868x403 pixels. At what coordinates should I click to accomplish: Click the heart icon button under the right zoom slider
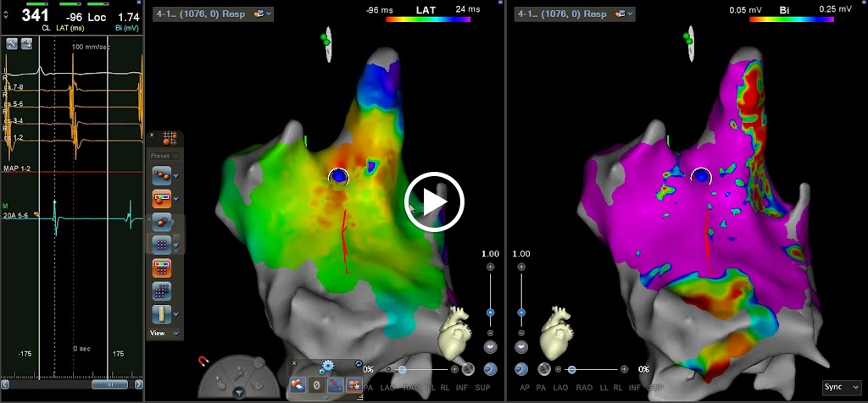point(521,347)
